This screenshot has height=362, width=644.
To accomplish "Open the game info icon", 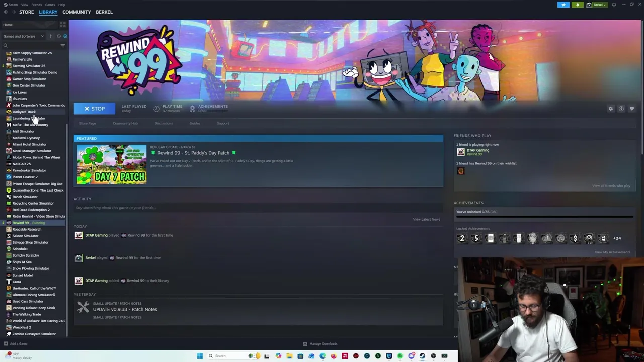I will point(621,109).
